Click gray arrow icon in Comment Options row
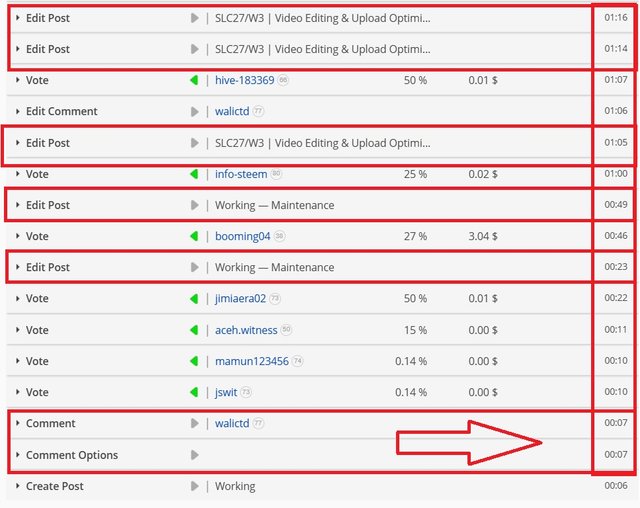This screenshot has width=640, height=508. 194,455
